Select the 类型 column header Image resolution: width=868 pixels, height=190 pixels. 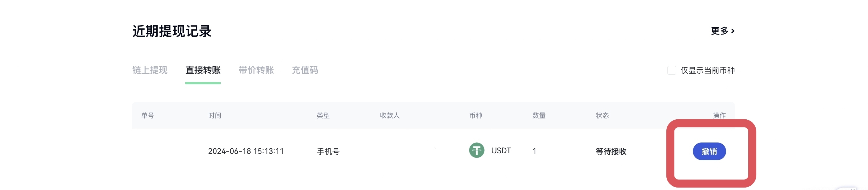[x=323, y=115]
